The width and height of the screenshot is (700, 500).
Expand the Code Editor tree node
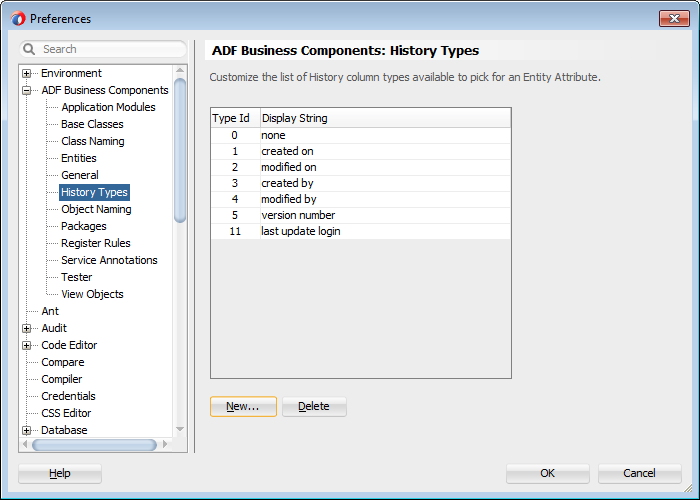click(x=26, y=346)
